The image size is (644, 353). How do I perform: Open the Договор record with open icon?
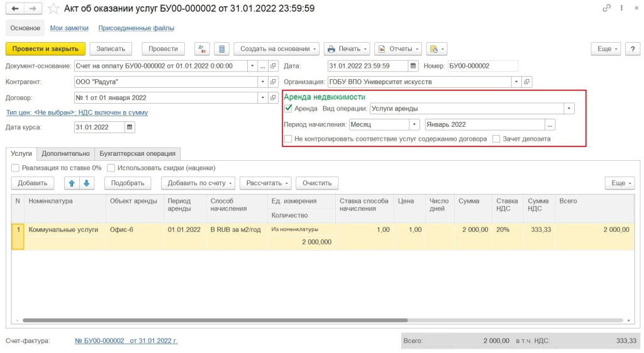coord(273,98)
